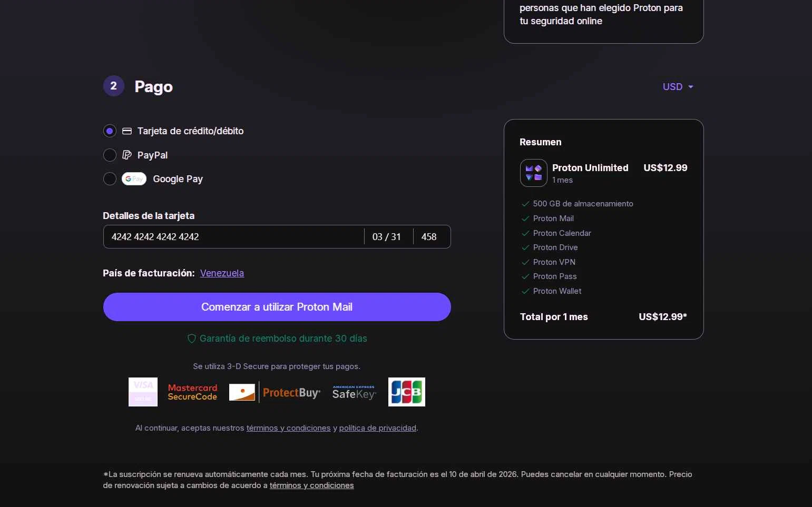Click Garantía de reembolso durante 30 días text
The width and height of the screenshot is (812, 507).
click(x=283, y=339)
